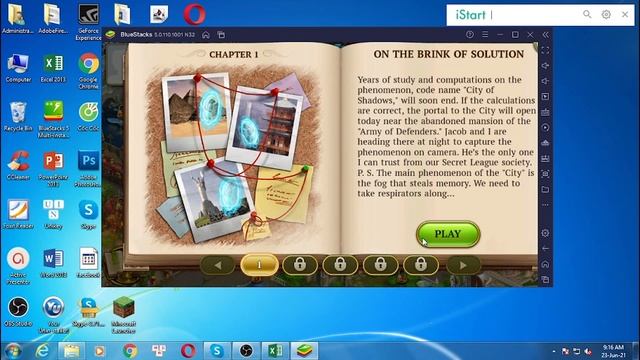Launch Internet Explorer from taskbar
Image resolution: width=640 pixels, height=360 pixels.
tap(42, 351)
